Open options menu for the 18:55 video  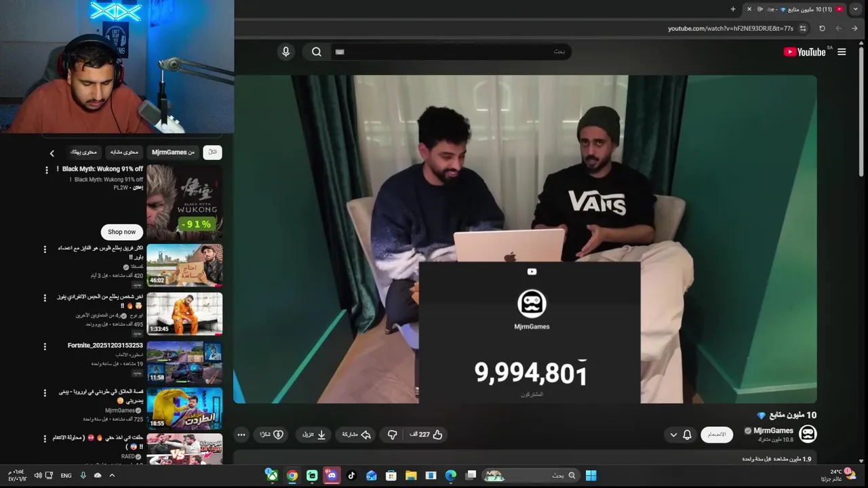45,393
